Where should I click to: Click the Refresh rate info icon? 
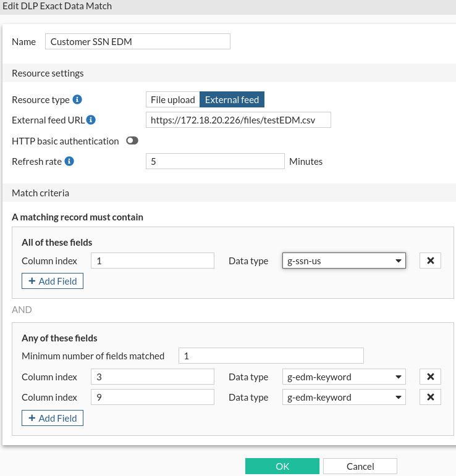click(x=69, y=161)
